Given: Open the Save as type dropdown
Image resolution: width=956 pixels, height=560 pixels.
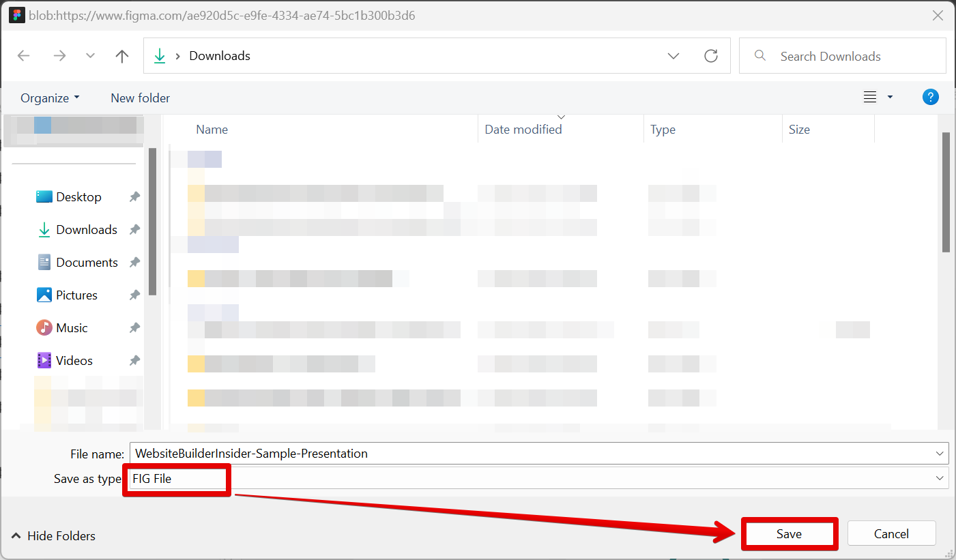Looking at the screenshot, I should 539,478.
